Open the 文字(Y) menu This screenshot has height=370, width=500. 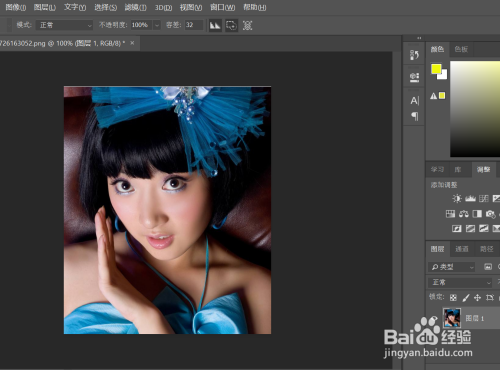[75, 7]
